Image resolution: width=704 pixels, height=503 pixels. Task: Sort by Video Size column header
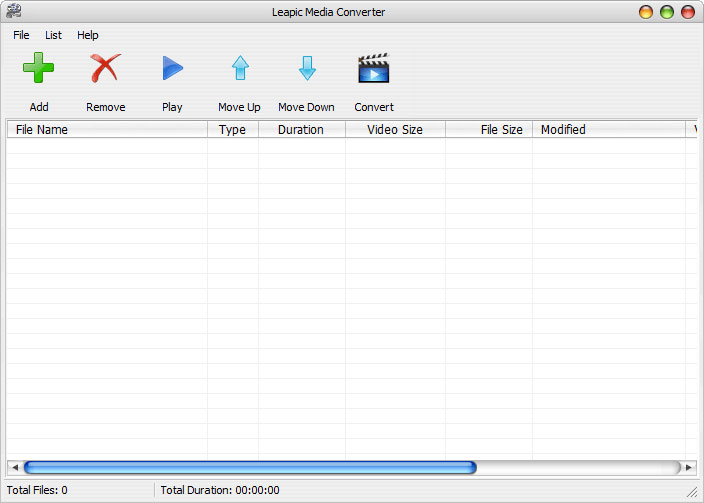click(396, 129)
